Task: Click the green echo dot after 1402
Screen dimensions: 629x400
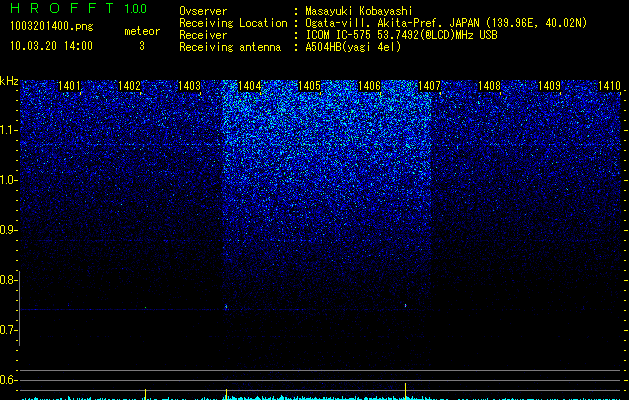Action: coord(145,307)
